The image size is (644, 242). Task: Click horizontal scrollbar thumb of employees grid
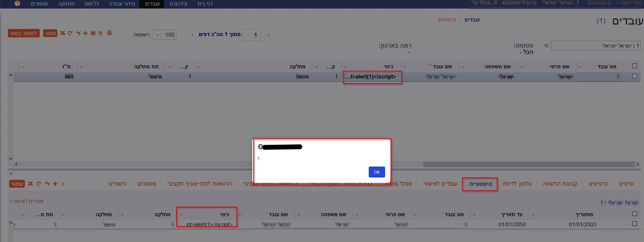pos(528,165)
